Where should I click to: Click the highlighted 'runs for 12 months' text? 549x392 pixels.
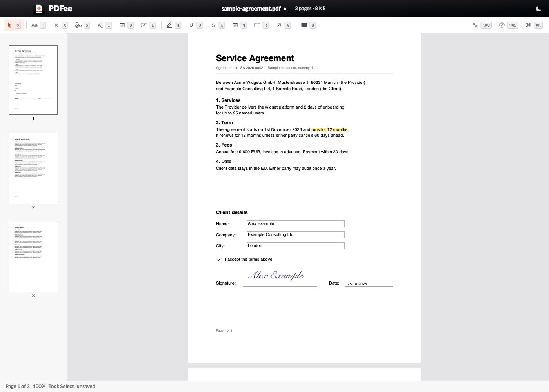(x=329, y=129)
